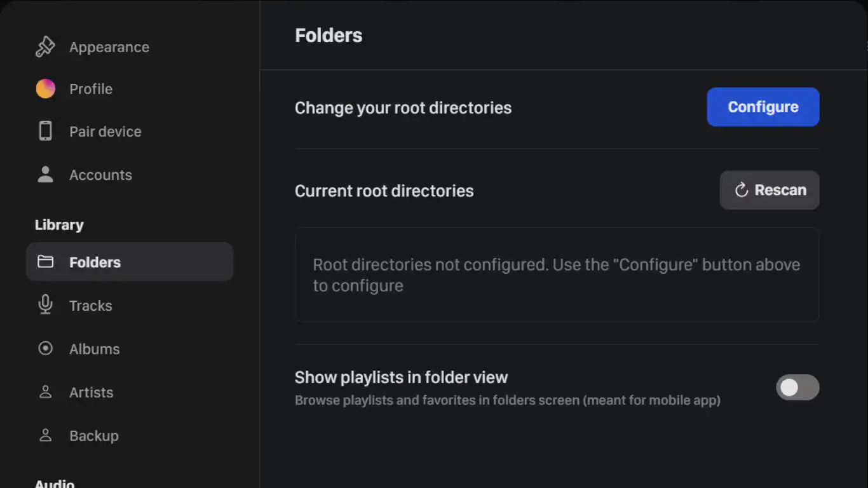The image size is (868, 488).
Task: Click the Appearance paintbrush icon
Action: [45, 47]
